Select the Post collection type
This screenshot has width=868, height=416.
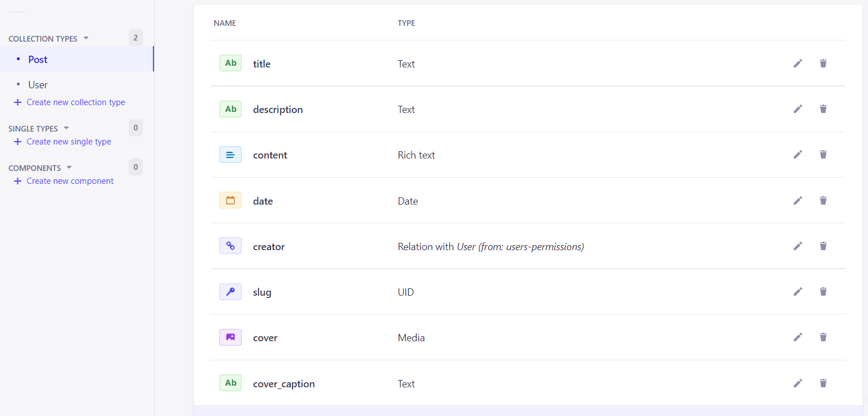click(37, 59)
